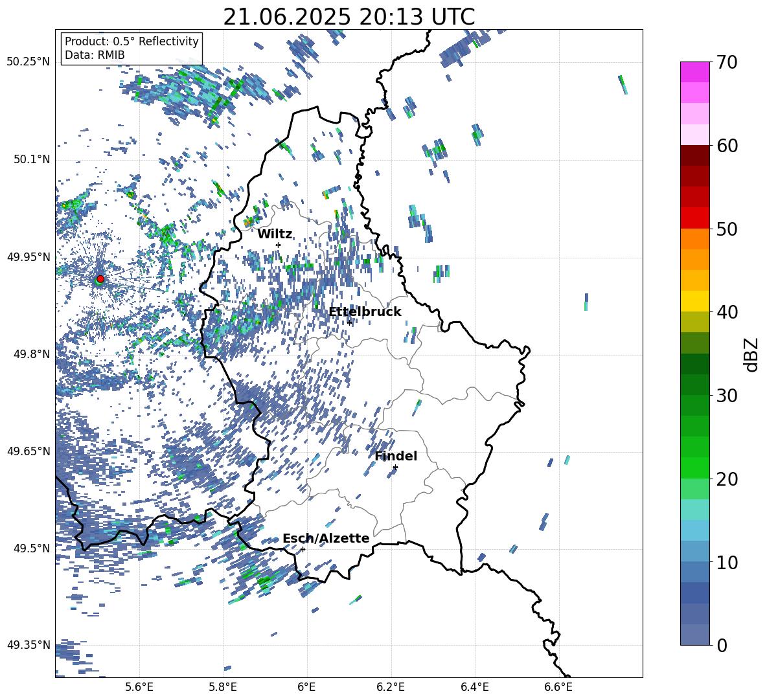Click the 70 colorbar tick label
This screenshot has height=700, width=767.
(x=727, y=62)
